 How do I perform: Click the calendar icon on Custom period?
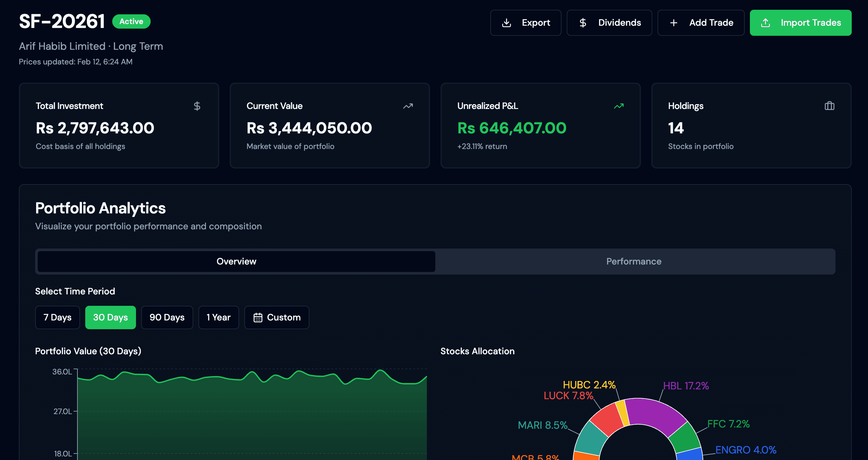point(258,317)
